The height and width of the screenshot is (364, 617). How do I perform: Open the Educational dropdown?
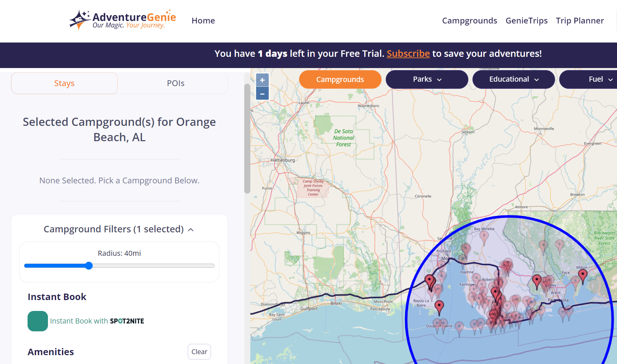(x=514, y=80)
